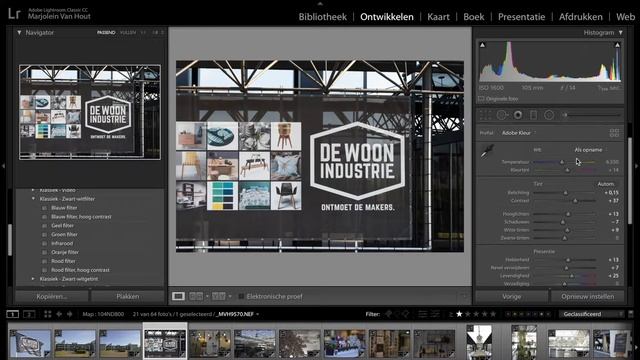Image resolution: width=640 pixels, height=360 pixels.
Task: Open the Ontwikkelen module tab
Action: [x=387, y=17]
